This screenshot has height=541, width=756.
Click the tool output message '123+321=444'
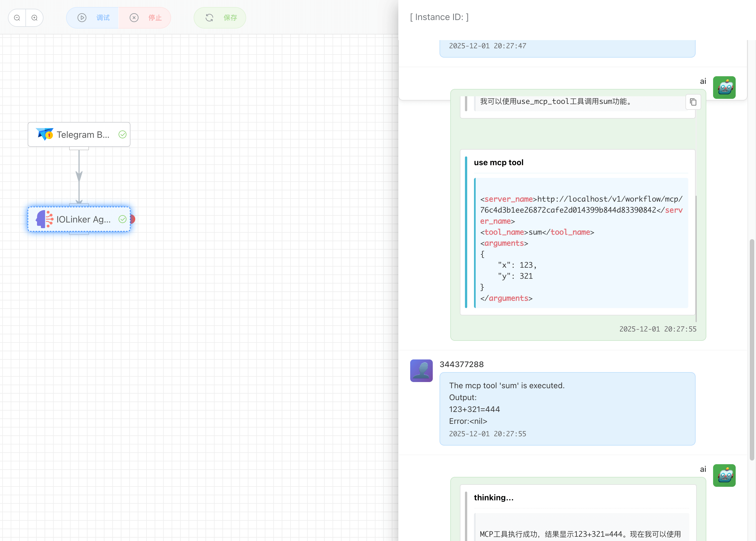click(474, 409)
